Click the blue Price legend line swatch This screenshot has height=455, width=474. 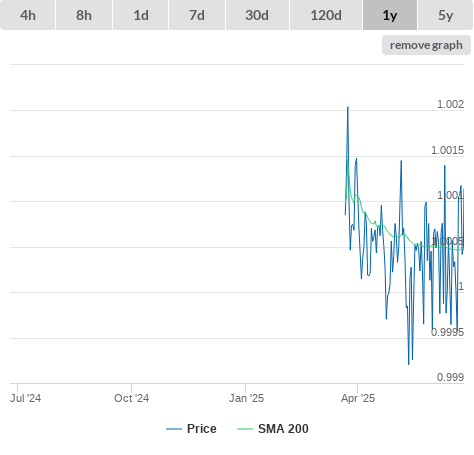pos(174,429)
